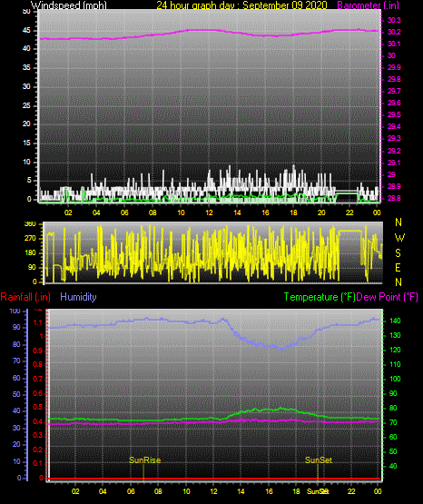This screenshot has height=504, width=423.
Task: Click windspeed axis value 45
Action: tap(26, 31)
